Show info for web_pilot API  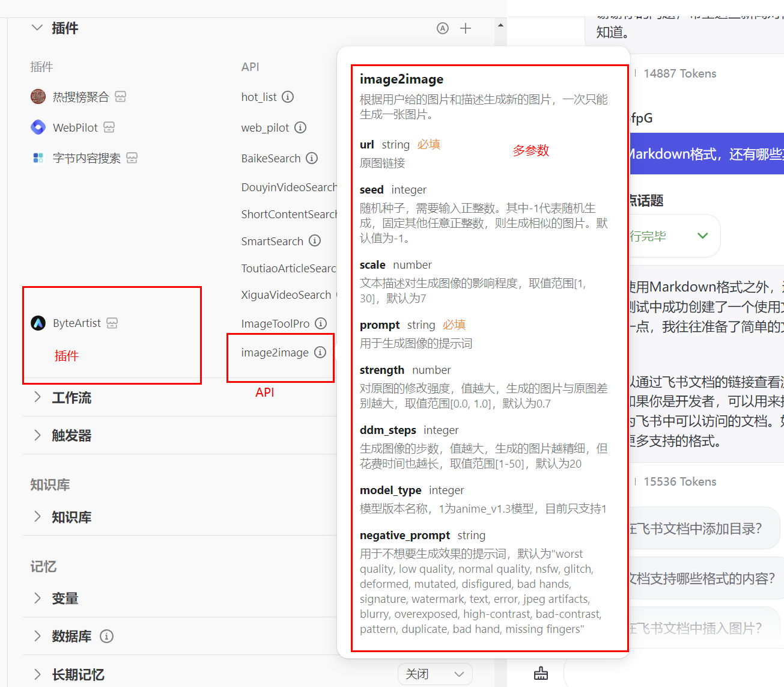coord(300,127)
